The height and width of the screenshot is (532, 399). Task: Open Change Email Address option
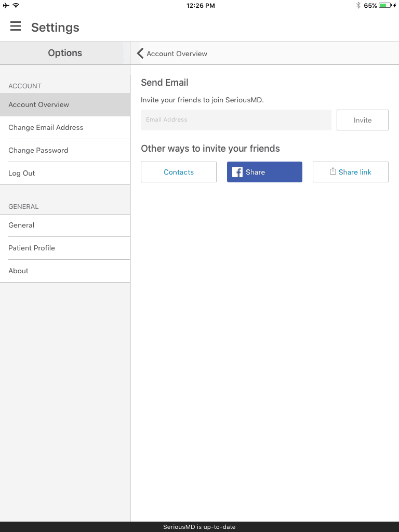[65, 128]
